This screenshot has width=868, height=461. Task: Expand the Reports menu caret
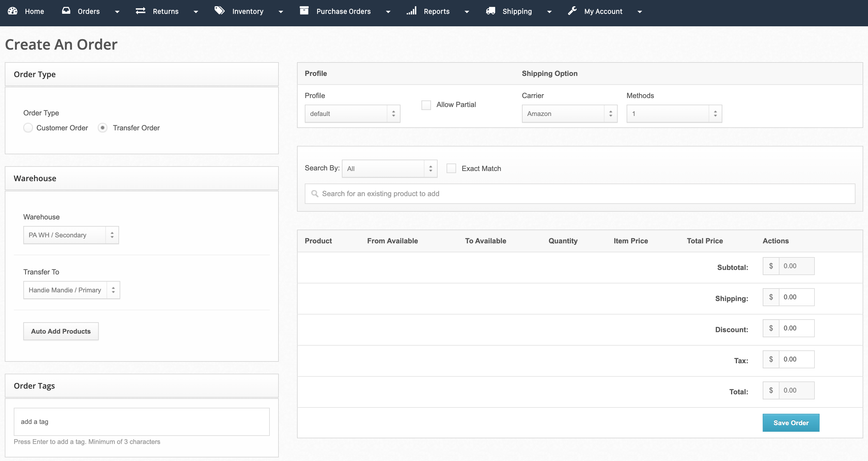(467, 12)
